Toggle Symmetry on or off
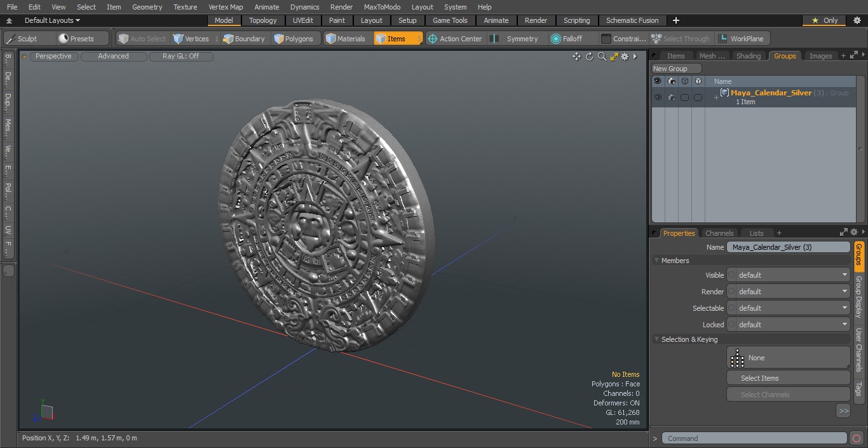The height and width of the screenshot is (448, 868). pos(515,39)
